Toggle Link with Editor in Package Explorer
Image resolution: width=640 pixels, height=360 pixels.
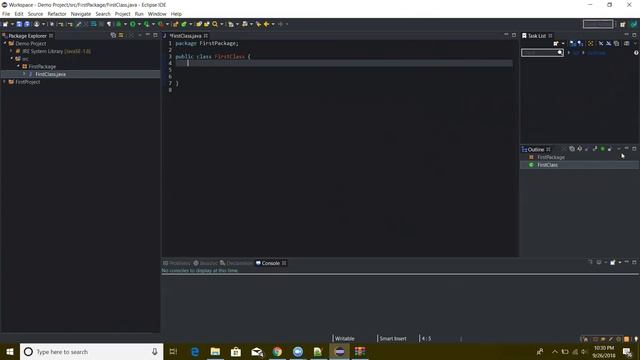click(121, 36)
